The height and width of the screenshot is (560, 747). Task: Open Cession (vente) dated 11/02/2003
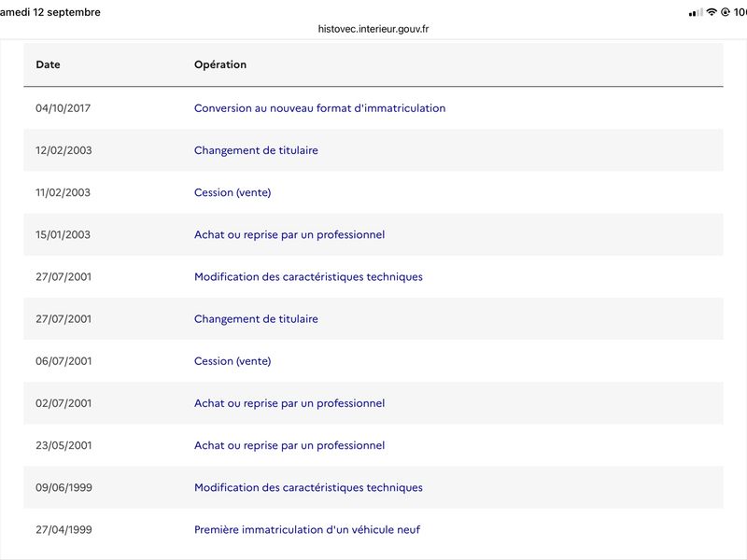click(233, 192)
